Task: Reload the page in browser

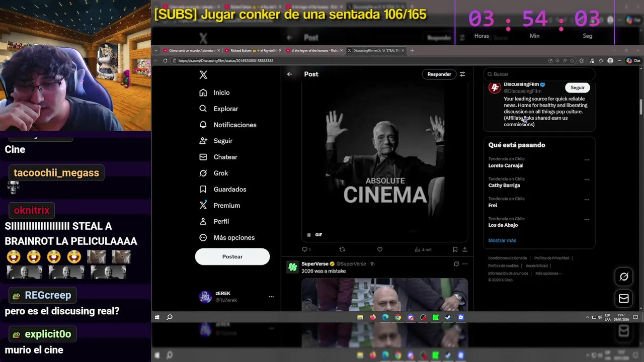Action: click(165, 61)
